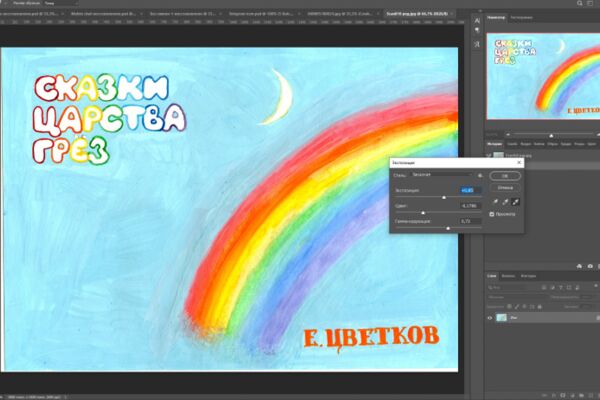Open the layer filter kind dropdown
Screen dimensions: 600x400
point(512,287)
